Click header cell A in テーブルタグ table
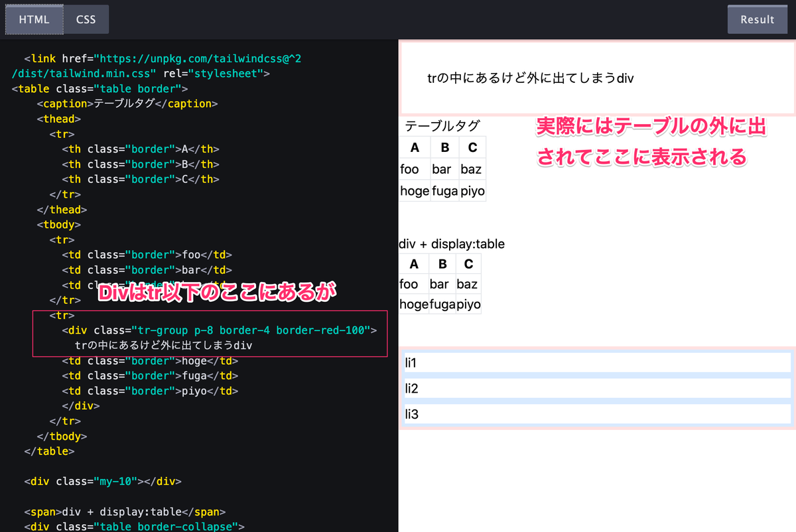The width and height of the screenshot is (796, 532). (x=415, y=147)
